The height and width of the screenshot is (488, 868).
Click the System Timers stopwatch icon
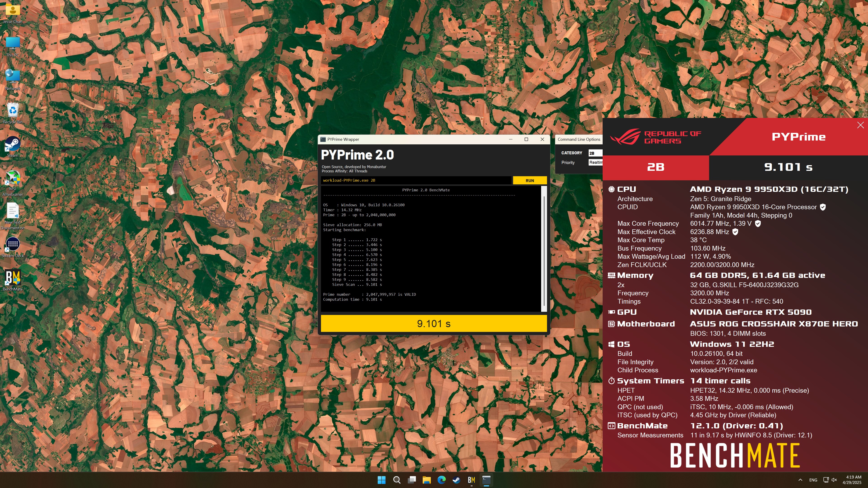(611, 381)
